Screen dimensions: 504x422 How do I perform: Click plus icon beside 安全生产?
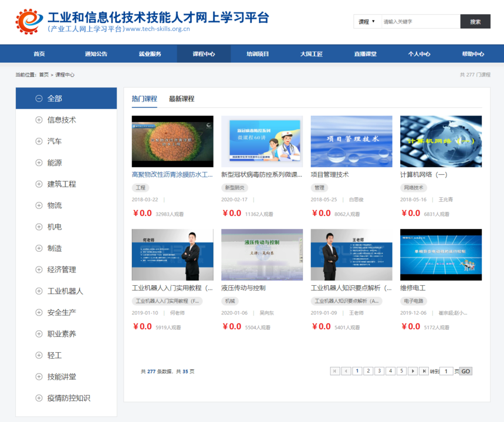(x=39, y=312)
